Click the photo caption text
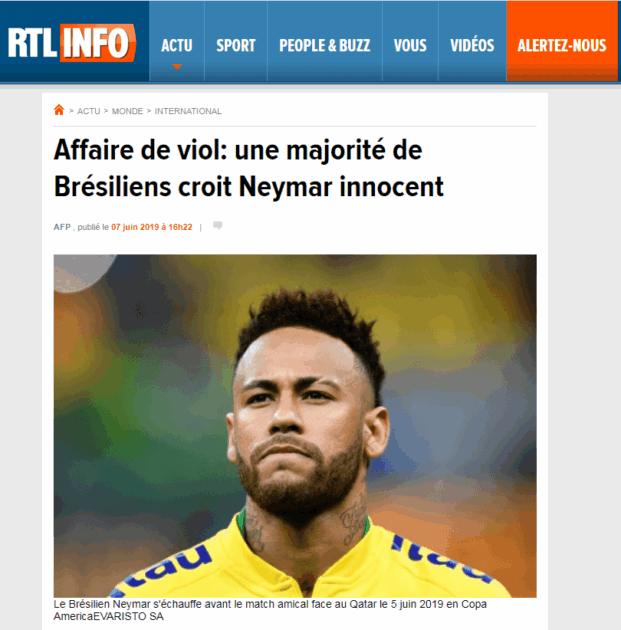This screenshot has width=621, height=630. pos(270,610)
